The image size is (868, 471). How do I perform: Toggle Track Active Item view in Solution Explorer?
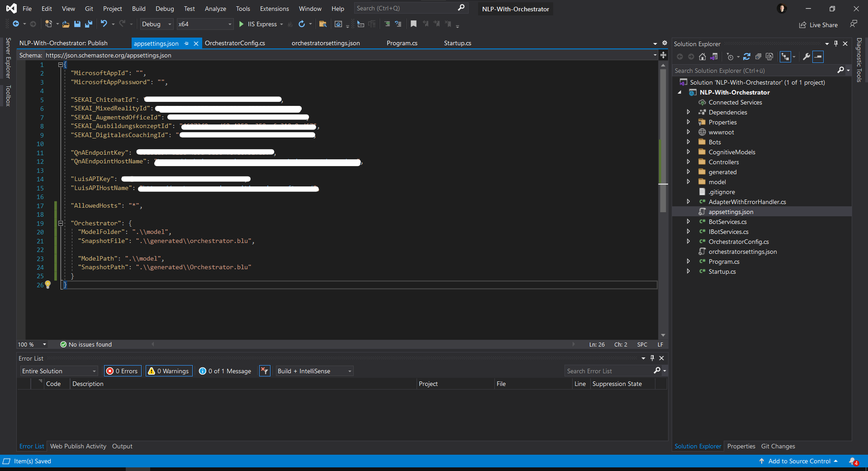pos(785,57)
